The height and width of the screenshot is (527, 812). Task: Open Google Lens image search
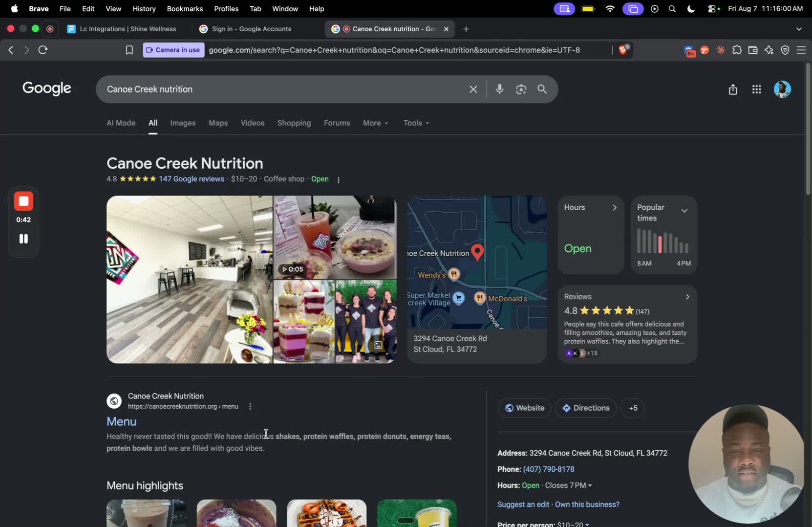pyautogui.click(x=521, y=89)
